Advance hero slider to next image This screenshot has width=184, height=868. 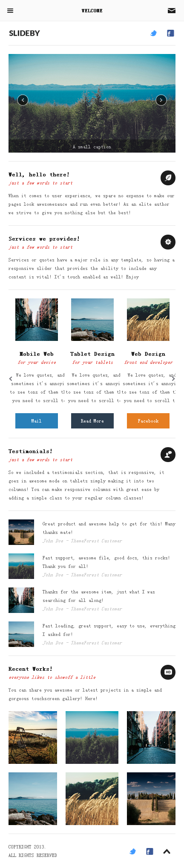tap(161, 100)
